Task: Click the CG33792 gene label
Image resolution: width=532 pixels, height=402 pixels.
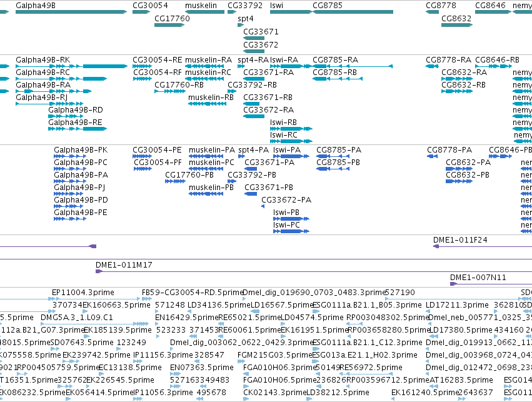Action: pyautogui.click(x=245, y=6)
